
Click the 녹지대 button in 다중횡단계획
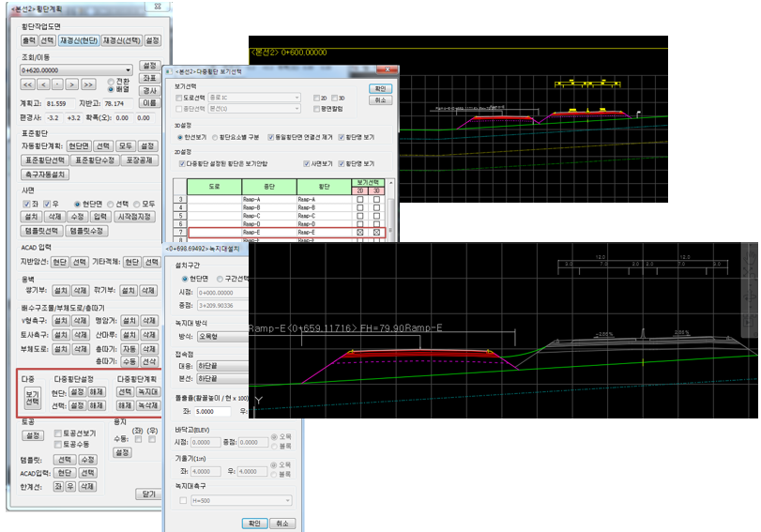point(148,391)
